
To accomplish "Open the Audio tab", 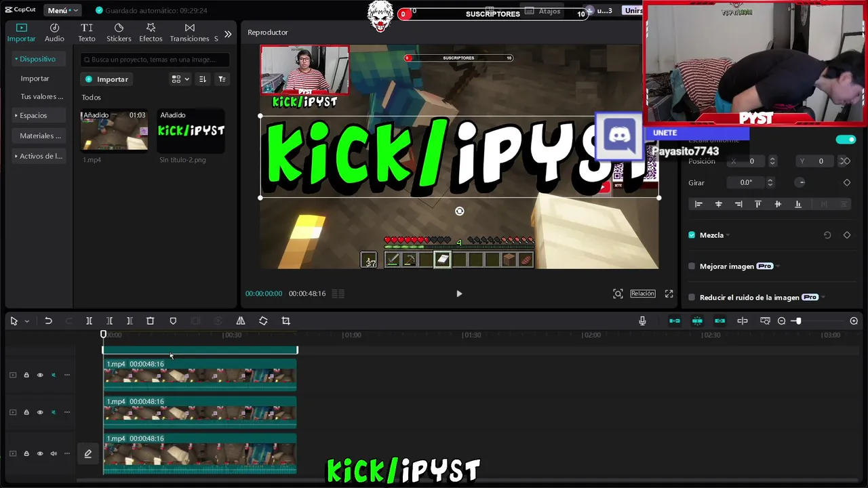I will click(54, 33).
